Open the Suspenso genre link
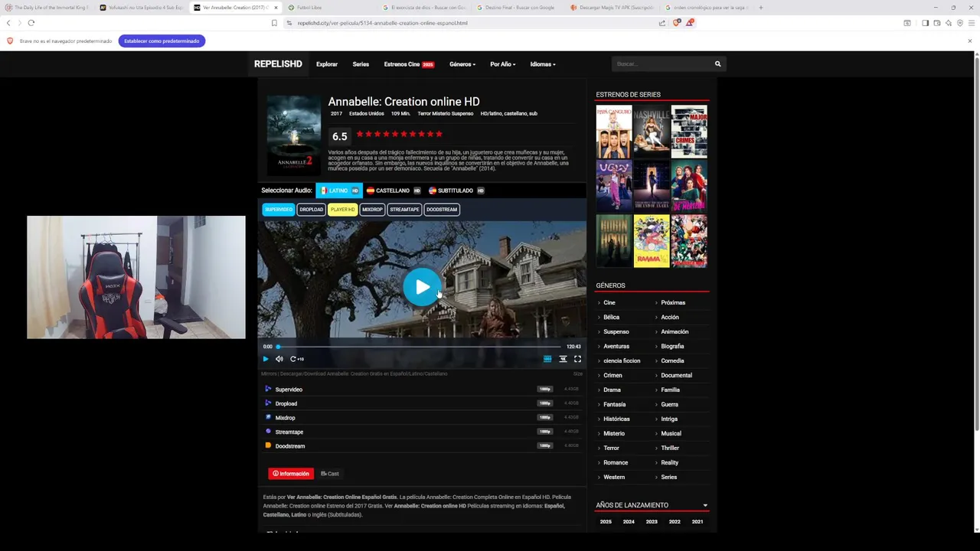 point(616,332)
